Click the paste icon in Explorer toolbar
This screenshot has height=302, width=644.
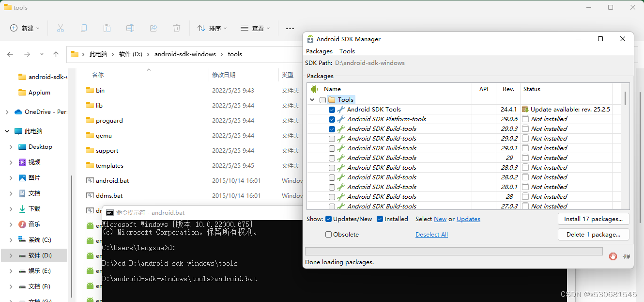tap(107, 28)
